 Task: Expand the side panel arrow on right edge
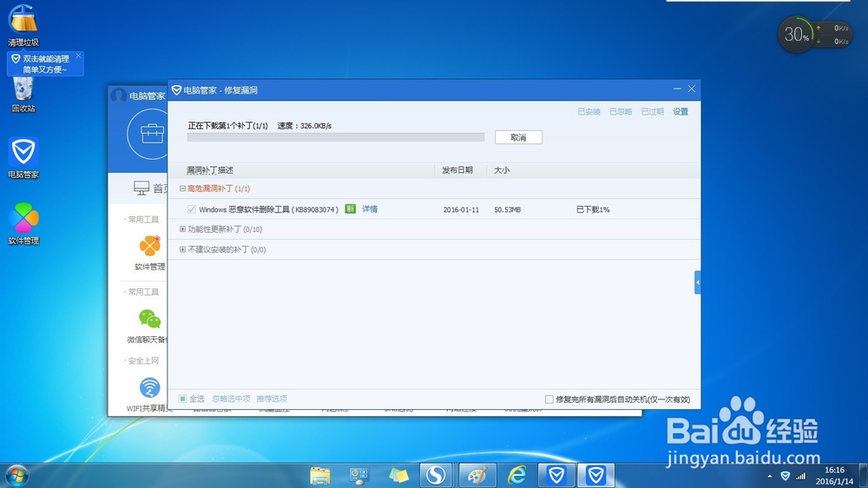(x=698, y=282)
